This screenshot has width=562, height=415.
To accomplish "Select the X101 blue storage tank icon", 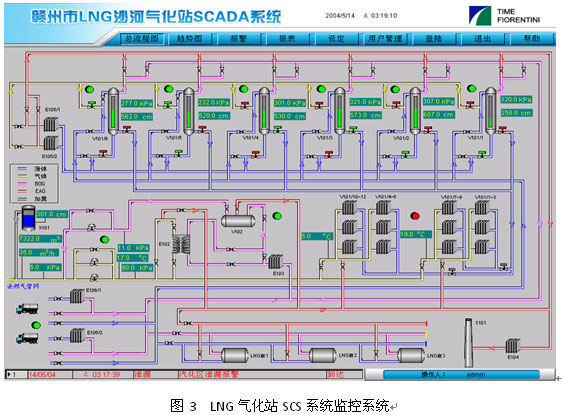I will [28, 218].
